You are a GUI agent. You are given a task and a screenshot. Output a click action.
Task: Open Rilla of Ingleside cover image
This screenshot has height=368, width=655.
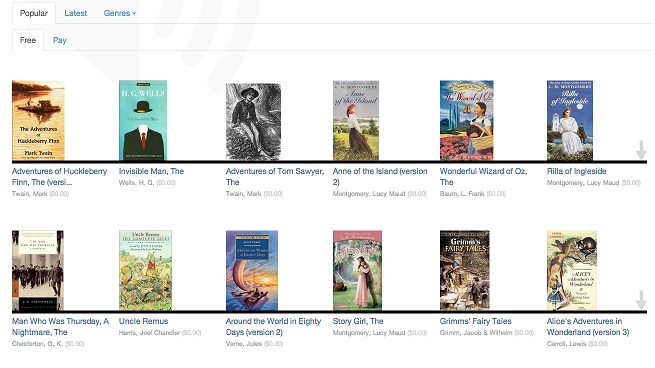click(570, 120)
